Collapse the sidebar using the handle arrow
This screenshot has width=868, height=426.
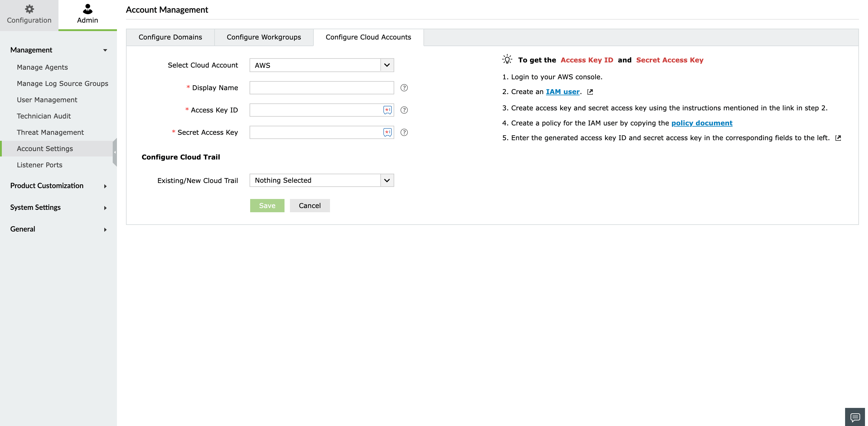[115, 152]
